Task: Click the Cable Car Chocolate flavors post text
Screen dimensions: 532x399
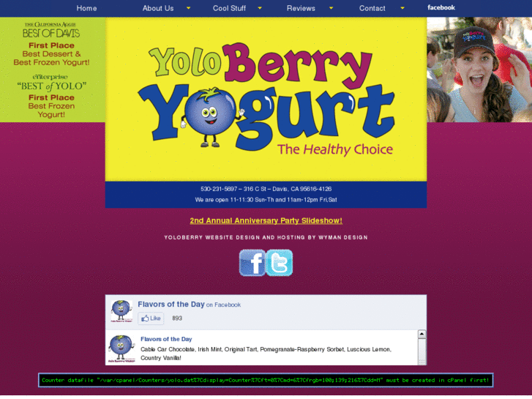Action: tap(266, 354)
